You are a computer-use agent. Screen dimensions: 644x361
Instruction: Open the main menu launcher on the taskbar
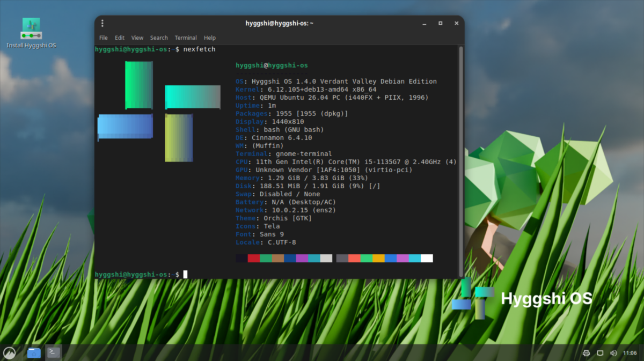point(9,352)
